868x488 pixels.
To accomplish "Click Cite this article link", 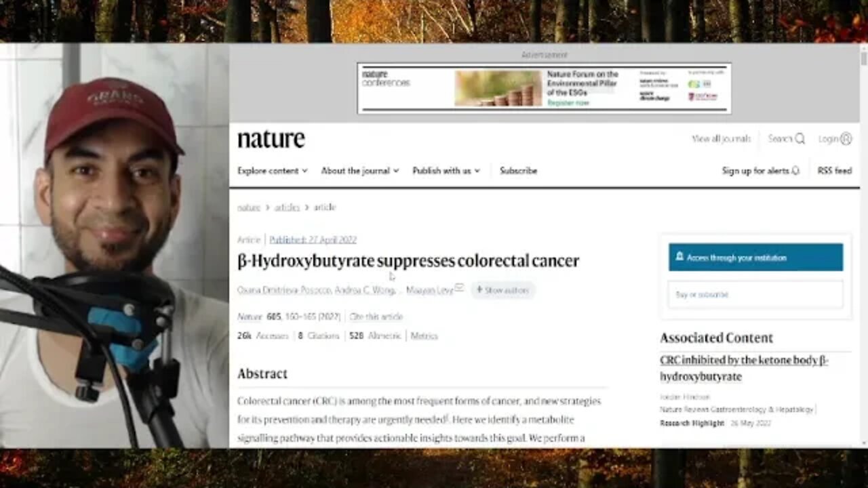I will click(x=376, y=317).
